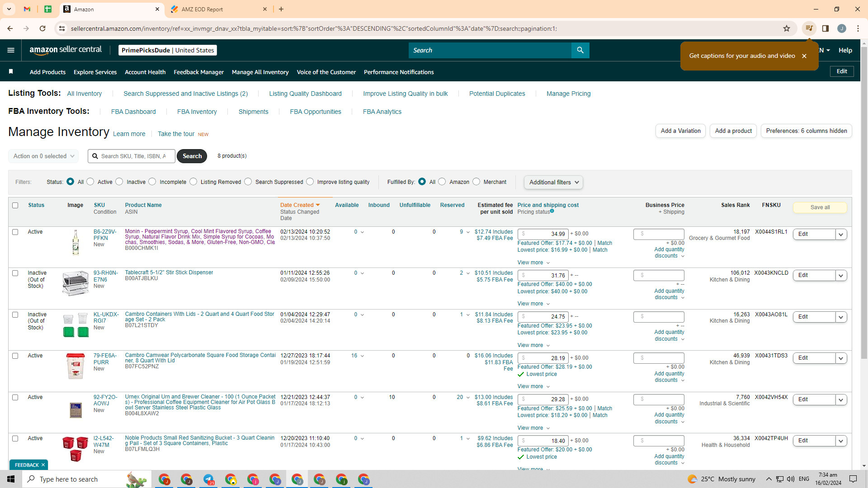Image resolution: width=868 pixels, height=488 pixels.
Task: Open the notification center icon
Action: coord(853,479)
